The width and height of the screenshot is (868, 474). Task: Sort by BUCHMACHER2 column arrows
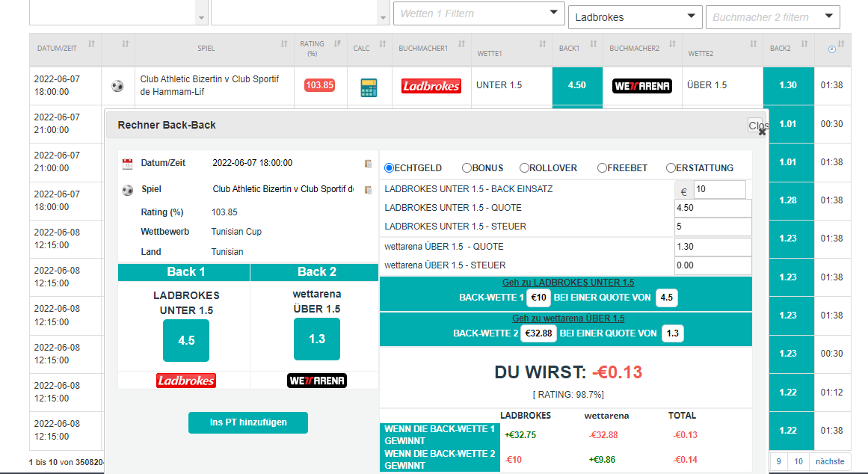[672, 44]
